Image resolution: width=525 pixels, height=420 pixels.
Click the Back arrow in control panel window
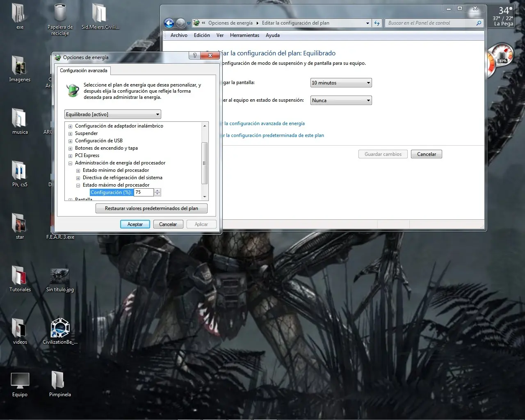[169, 23]
